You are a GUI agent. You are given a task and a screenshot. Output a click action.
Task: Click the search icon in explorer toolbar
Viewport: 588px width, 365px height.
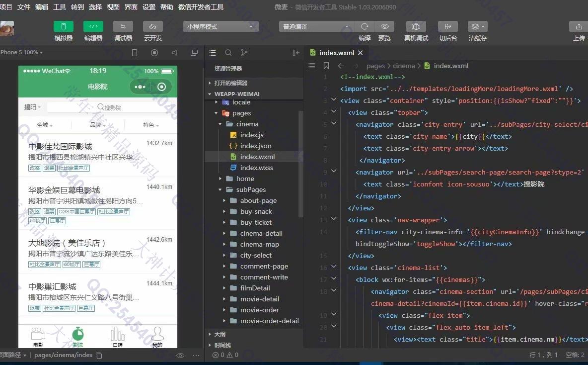pos(228,53)
